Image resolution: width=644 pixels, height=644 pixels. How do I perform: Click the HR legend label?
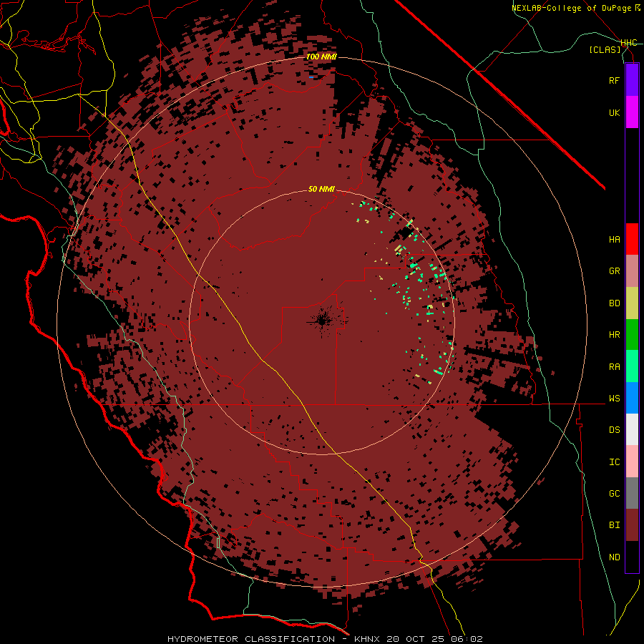point(614,335)
